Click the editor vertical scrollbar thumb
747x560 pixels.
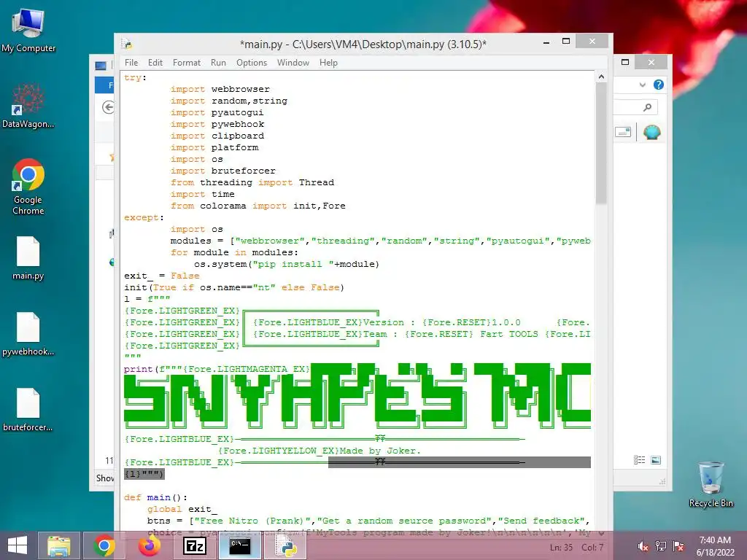[x=601, y=144]
